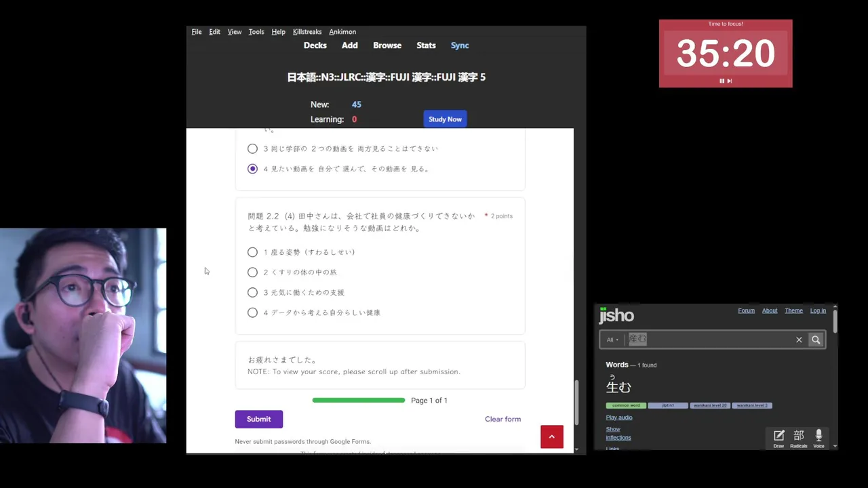
Task: Select option 1 座る姿勢
Action: pos(252,252)
